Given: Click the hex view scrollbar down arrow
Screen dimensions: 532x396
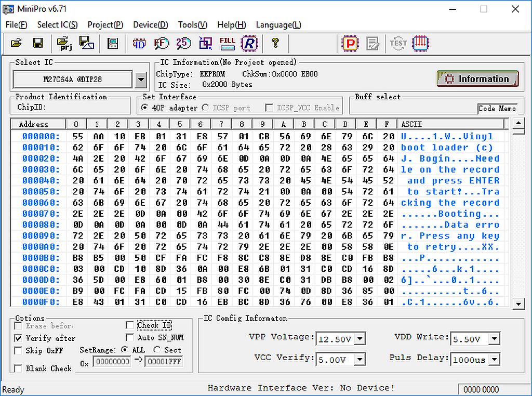Looking at the screenshot, I should point(518,303).
